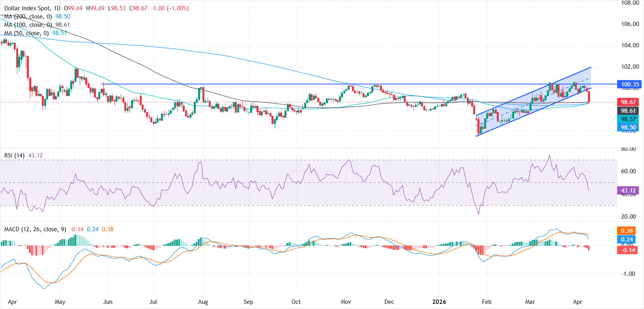Click the blue 100.35 price label
The width and height of the screenshot is (644, 309).
click(630, 84)
